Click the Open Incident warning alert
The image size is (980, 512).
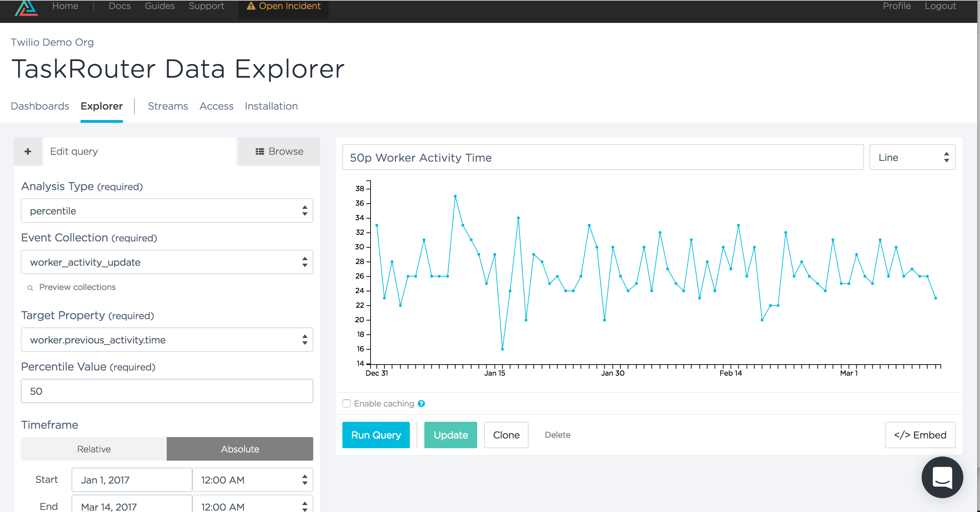click(283, 6)
